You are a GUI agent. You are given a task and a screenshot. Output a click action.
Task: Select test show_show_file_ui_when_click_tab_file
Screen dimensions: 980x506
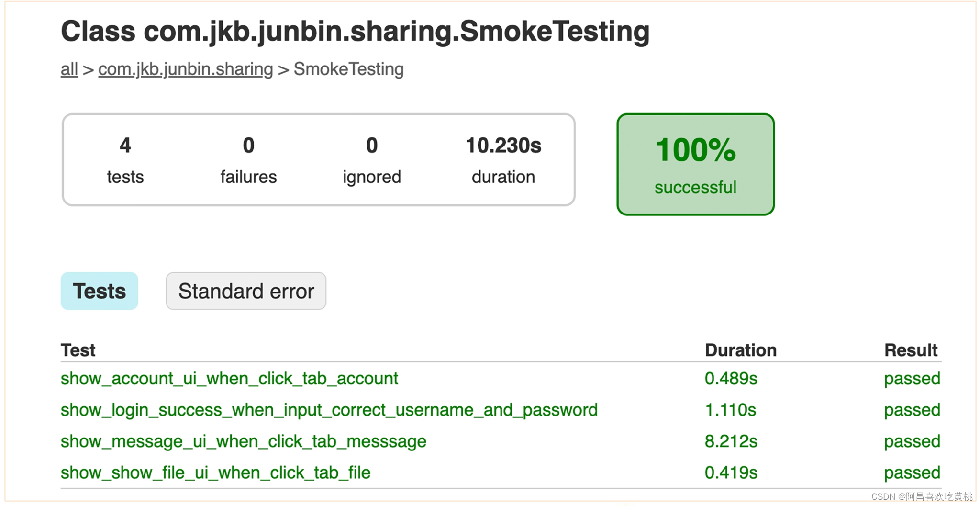pyautogui.click(x=216, y=473)
